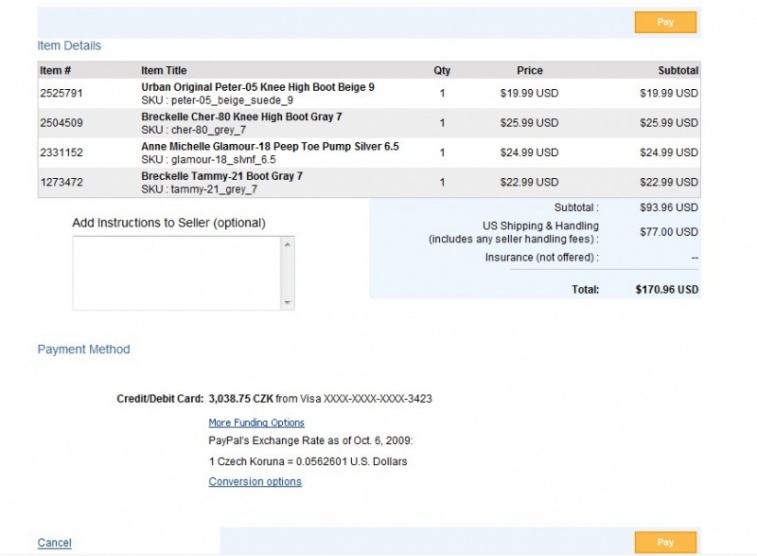The height and width of the screenshot is (556, 757).
Task: Open More Funding Options link
Action: tap(256, 423)
